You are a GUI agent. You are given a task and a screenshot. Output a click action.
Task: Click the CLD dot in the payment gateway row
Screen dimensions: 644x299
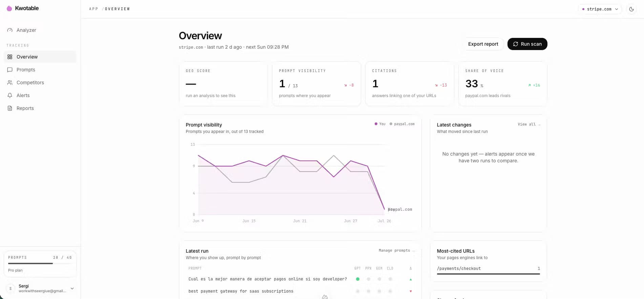[390, 291]
